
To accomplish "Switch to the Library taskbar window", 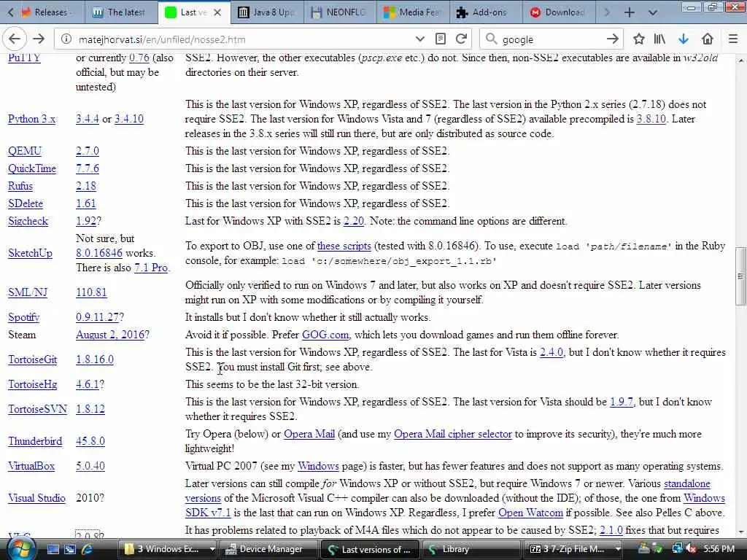I will (x=471, y=549).
